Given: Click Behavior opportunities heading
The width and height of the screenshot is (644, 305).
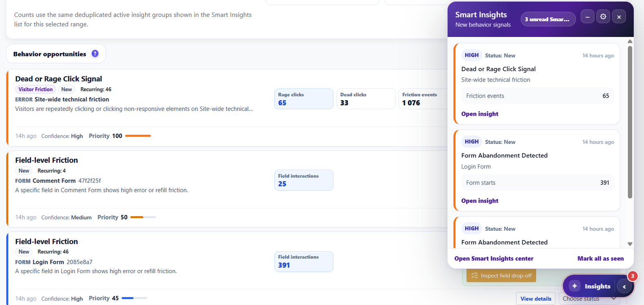Looking at the screenshot, I should [x=50, y=54].
